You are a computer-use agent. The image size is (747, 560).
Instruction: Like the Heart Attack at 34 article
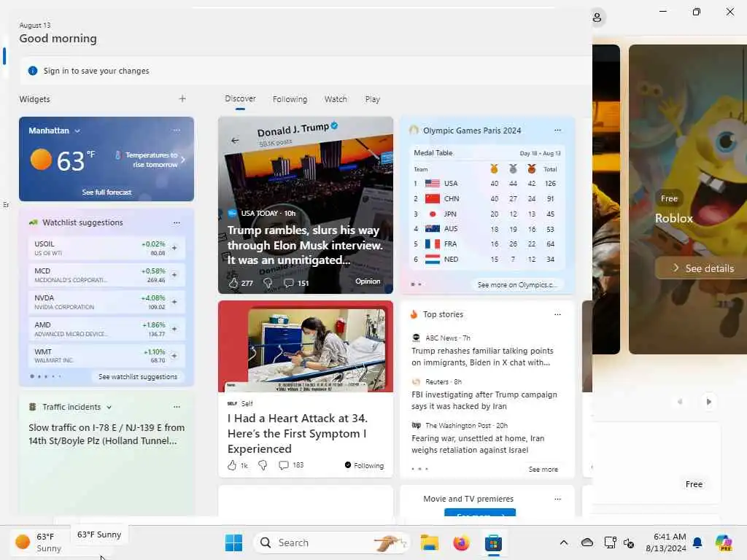tap(232, 465)
